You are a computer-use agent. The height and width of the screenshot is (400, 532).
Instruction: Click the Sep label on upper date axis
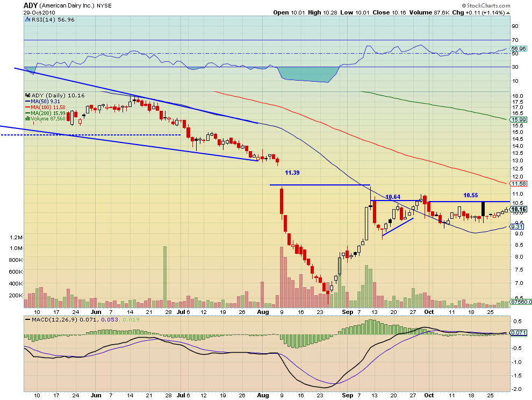click(x=348, y=312)
